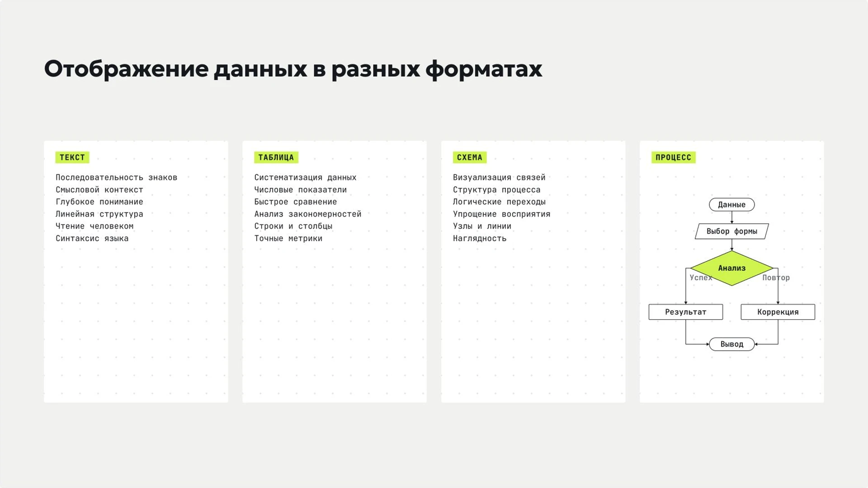Click the line 'Последовательность знаков'
This screenshot has width=868, height=488.
(116, 178)
